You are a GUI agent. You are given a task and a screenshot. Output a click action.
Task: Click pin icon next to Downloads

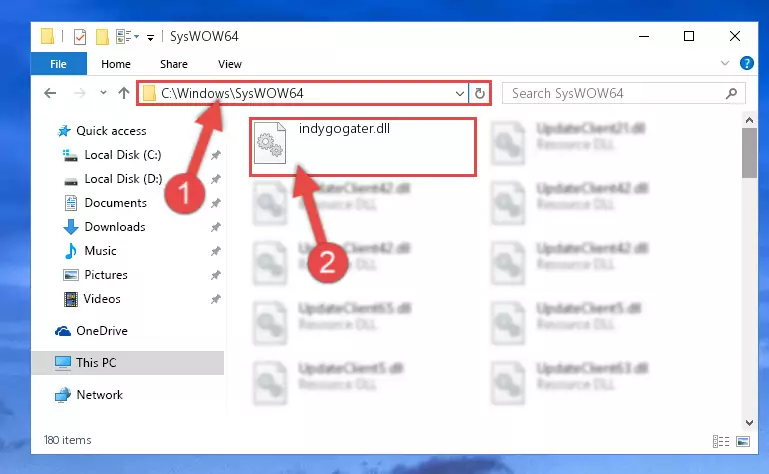215,227
